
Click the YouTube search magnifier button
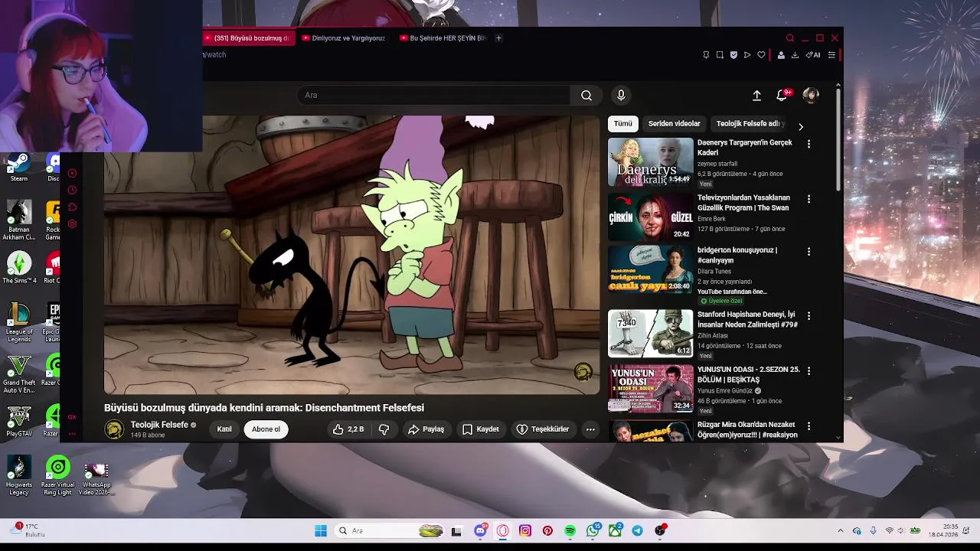pyautogui.click(x=586, y=95)
